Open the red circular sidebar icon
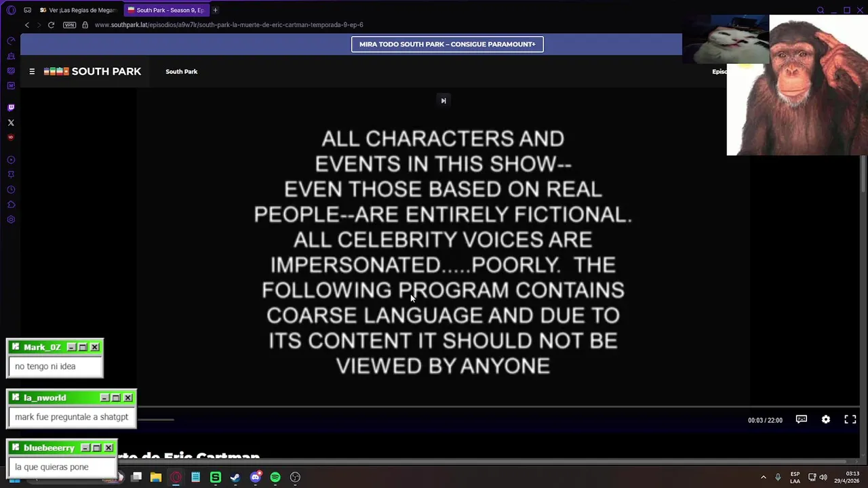 click(11, 138)
